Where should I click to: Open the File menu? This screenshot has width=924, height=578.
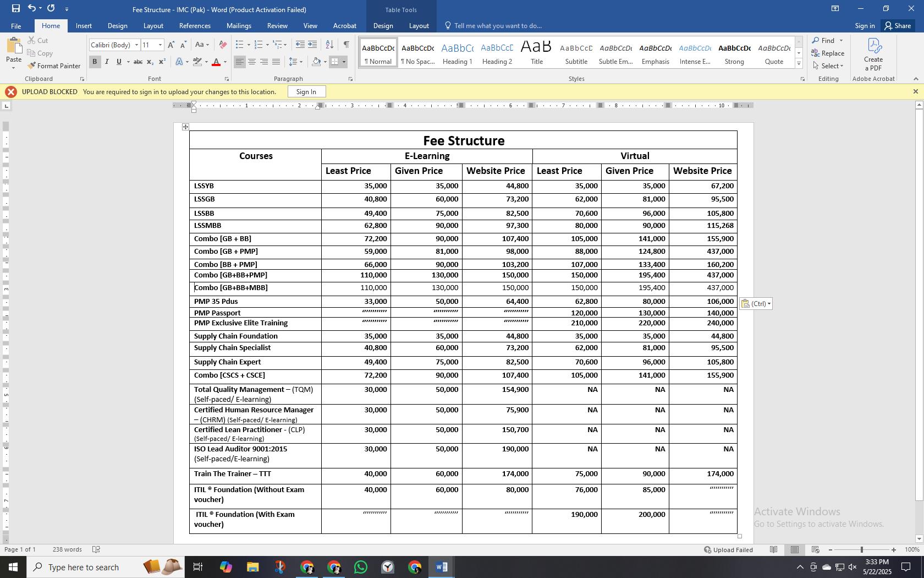pos(16,26)
